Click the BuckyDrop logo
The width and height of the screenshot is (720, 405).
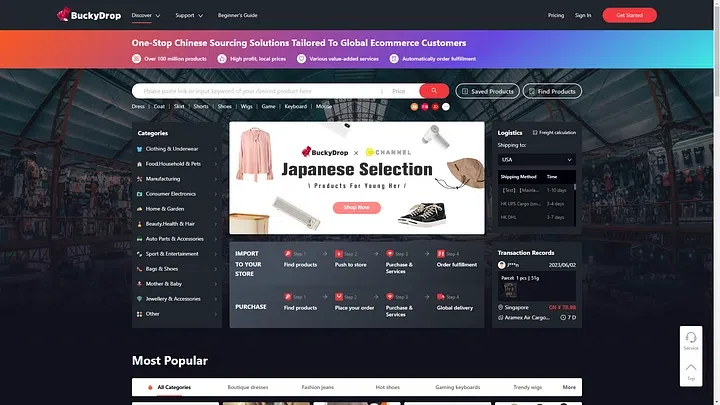(x=89, y=15)
